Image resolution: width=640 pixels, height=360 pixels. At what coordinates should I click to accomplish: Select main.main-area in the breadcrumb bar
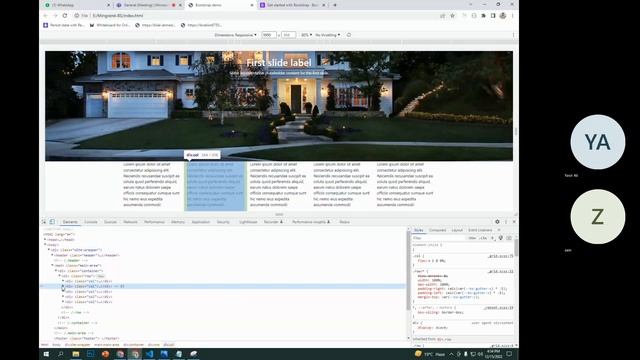[107, 345]
